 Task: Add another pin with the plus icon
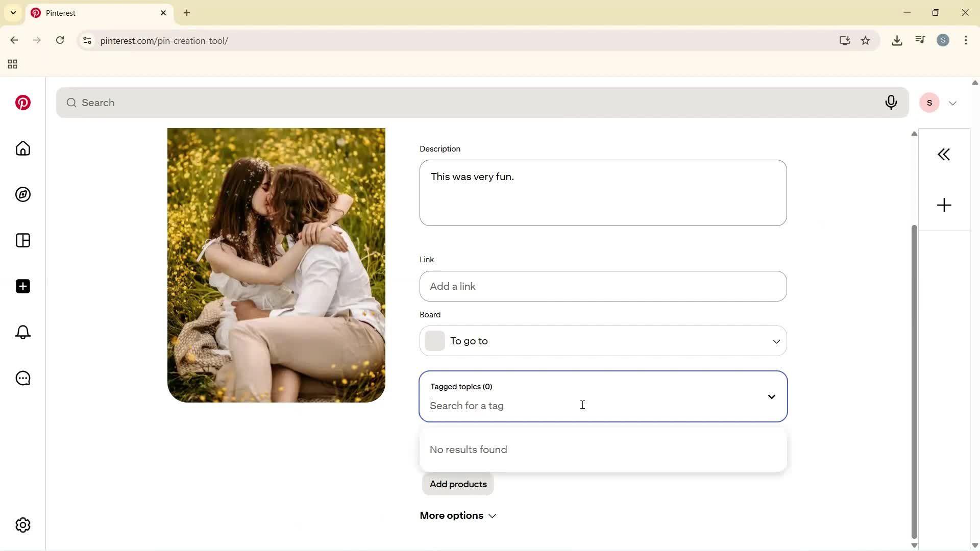click(x=944, y=205)
